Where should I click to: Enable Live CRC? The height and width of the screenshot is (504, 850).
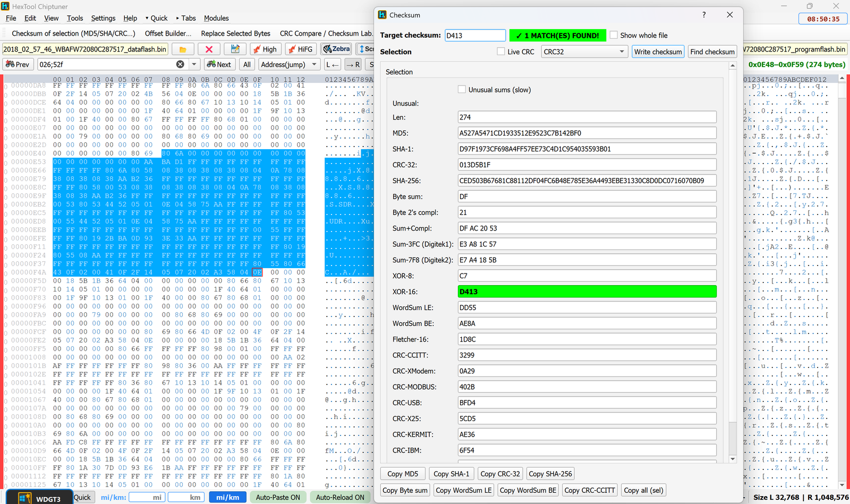pos(500,51)
